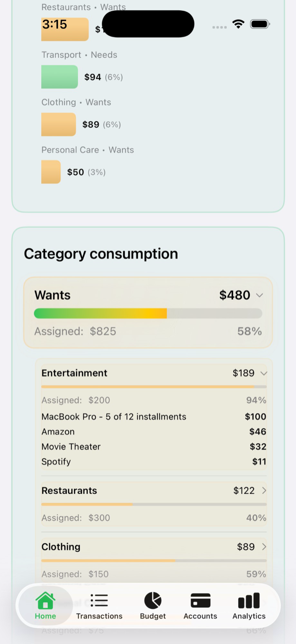Switch to the Analytics tab label
Screen dimensions: 296x644
tap(249, 616)
